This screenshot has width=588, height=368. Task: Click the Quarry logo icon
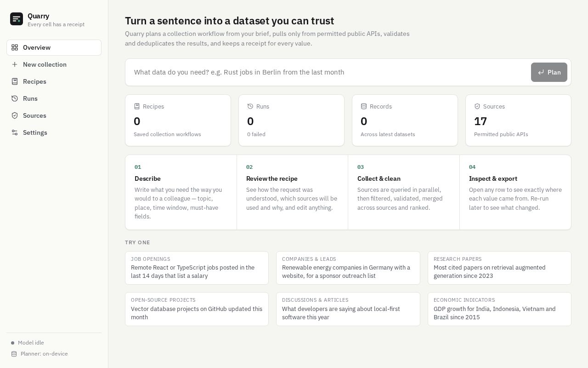pyautogui.click(x=17, y=19)
